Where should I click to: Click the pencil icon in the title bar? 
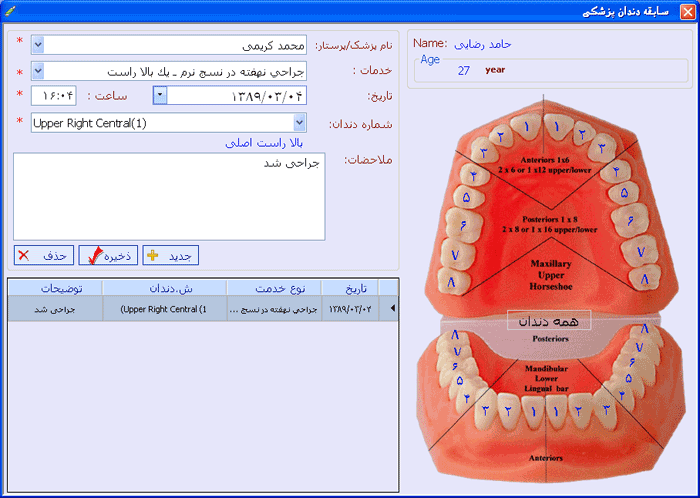[9, 10]
